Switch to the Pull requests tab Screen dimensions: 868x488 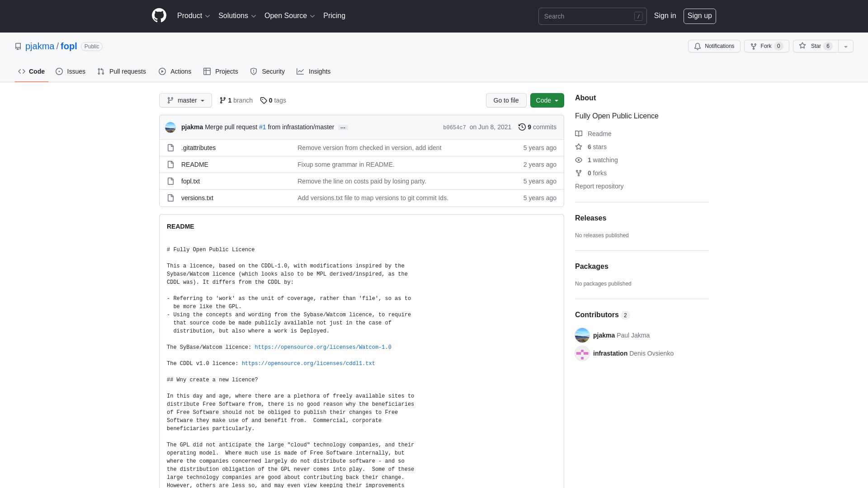coord(122,71)
